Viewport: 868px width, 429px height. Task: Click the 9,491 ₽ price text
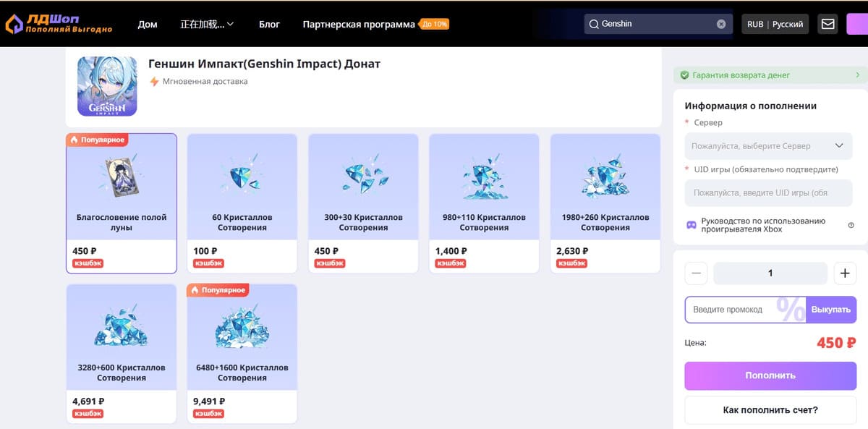(209, 402)
